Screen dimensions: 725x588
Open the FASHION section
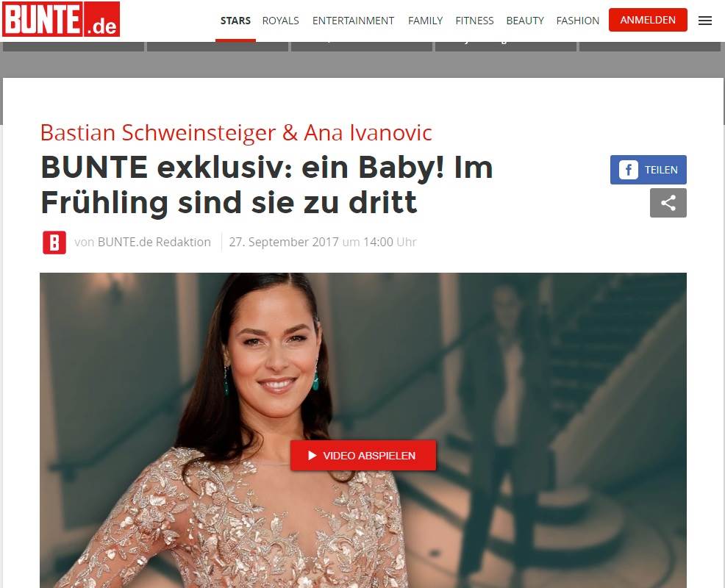577,21
